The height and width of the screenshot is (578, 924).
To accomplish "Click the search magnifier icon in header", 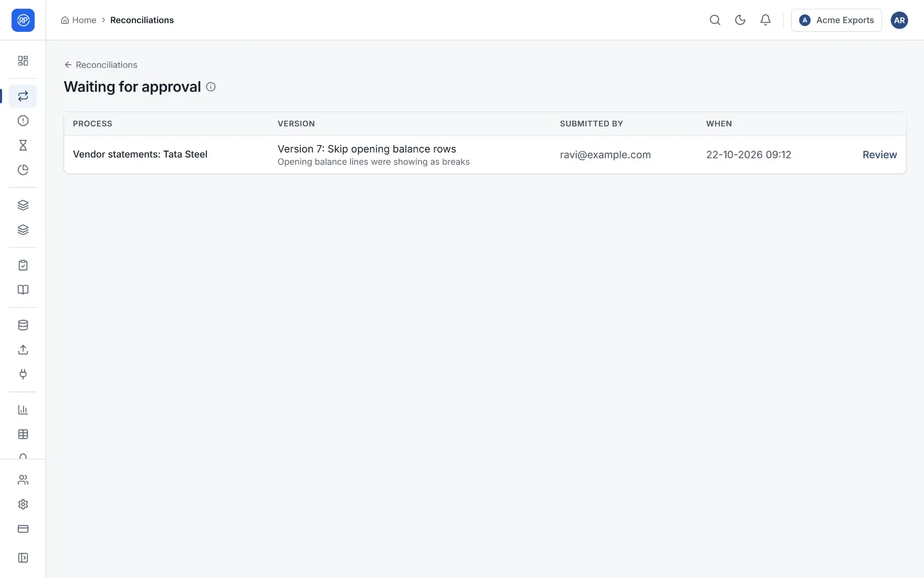I will tap(715, 20).
